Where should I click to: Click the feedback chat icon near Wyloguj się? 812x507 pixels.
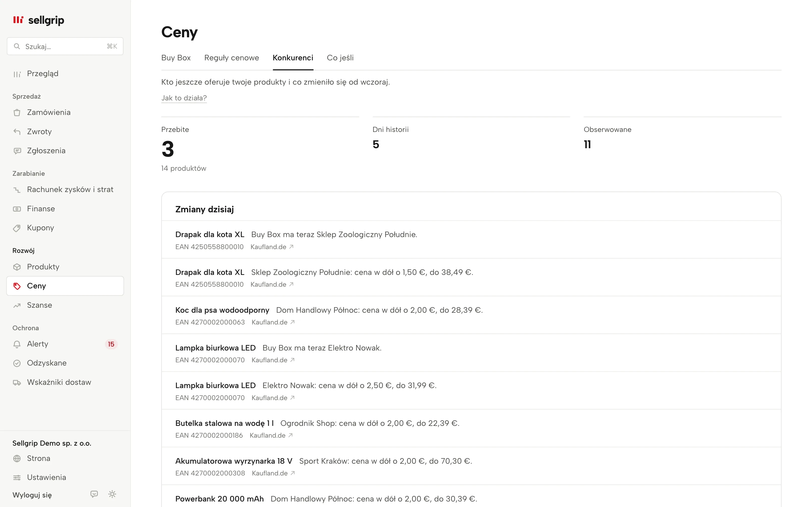point(94,494)
